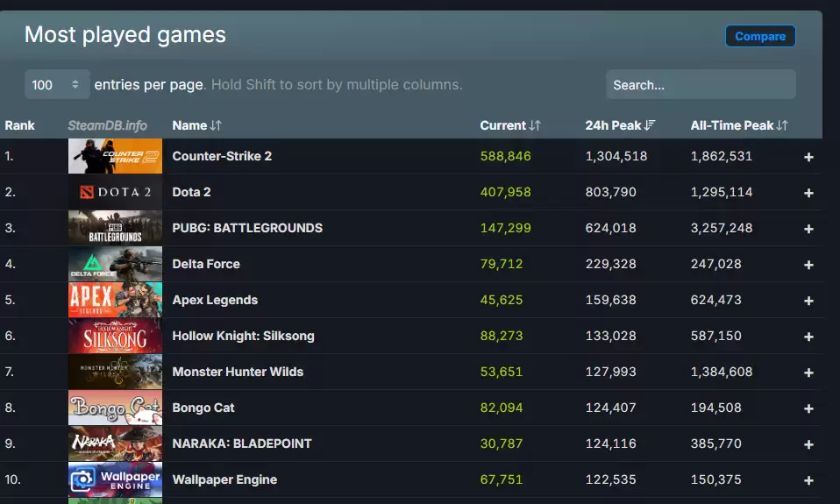Image resolution: width=840 pixels, height=504 pixels.
Task: Click the plus icon for Delta Force
Action: (x=808, y=265)
